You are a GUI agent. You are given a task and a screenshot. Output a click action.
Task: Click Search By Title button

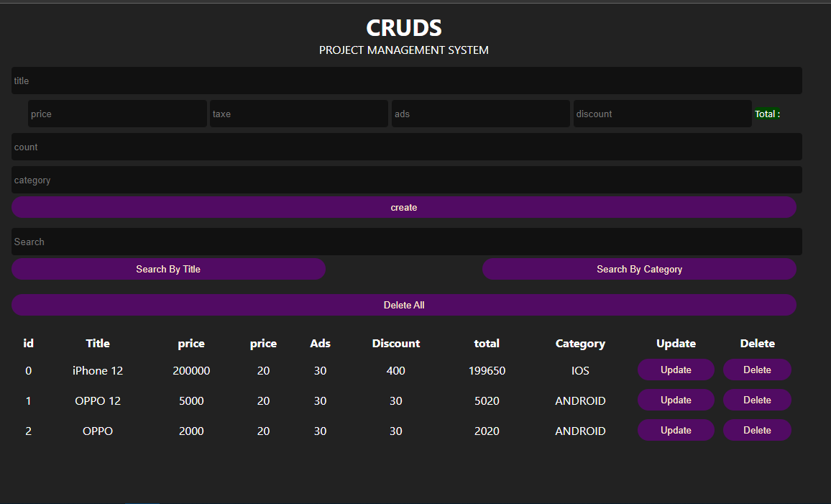[168, 269]
